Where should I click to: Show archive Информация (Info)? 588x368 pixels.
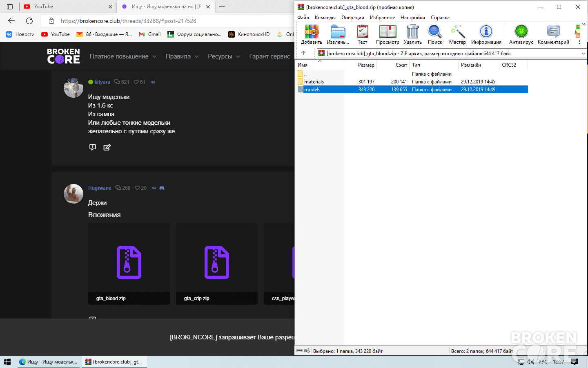point(486,34)
